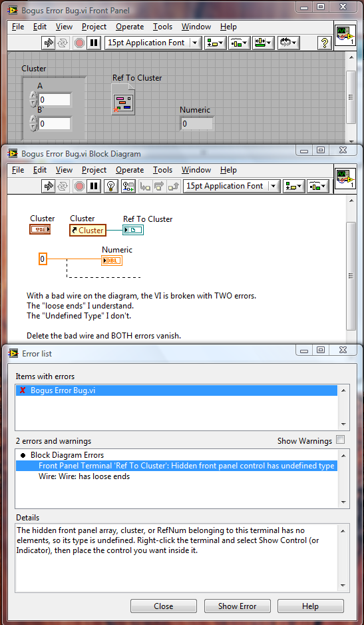This screenshot has width=364, height=625.
Task: Open Align Objects menu in Block Diagram toolbar
Action: [294, 186]
